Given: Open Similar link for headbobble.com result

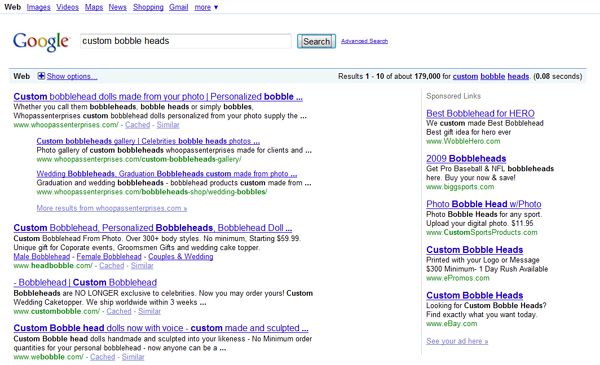Looking at the screenshot, I should pos(142,266).
